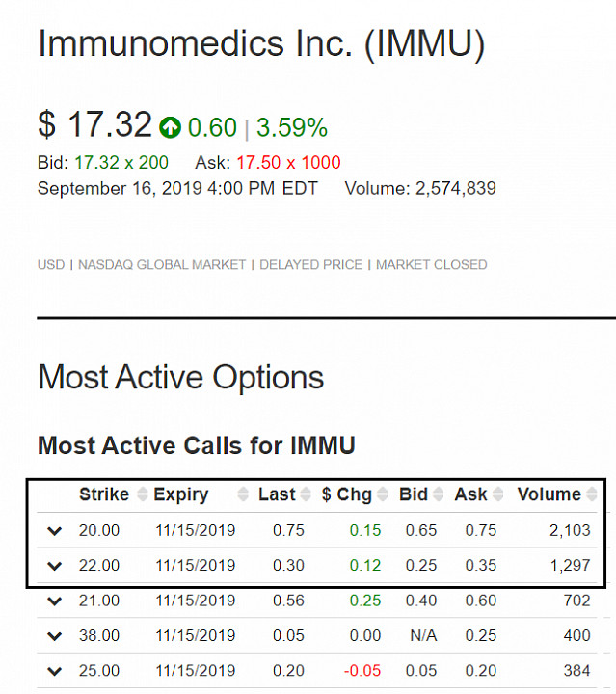The height and width of the screenshot is (694, 616).
Task: Expand the 22.00 strike call row
Action: (54, 566)
